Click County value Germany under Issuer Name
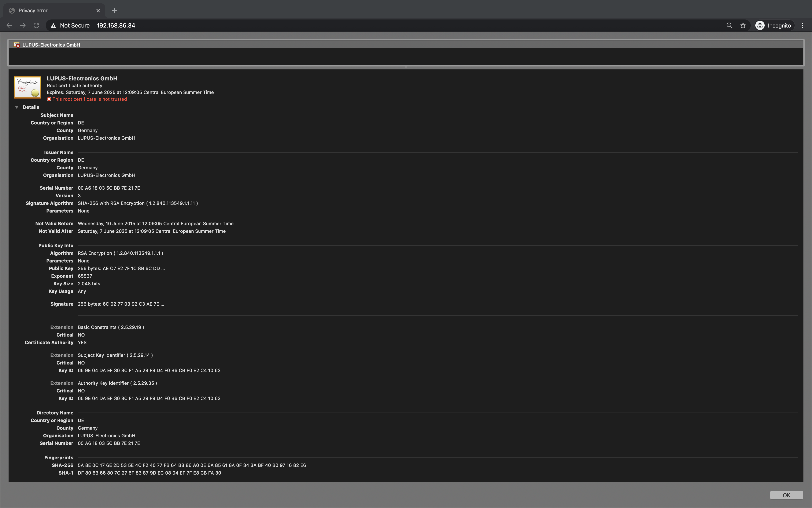The image size is (812, 508). click(x=88, y=168)
